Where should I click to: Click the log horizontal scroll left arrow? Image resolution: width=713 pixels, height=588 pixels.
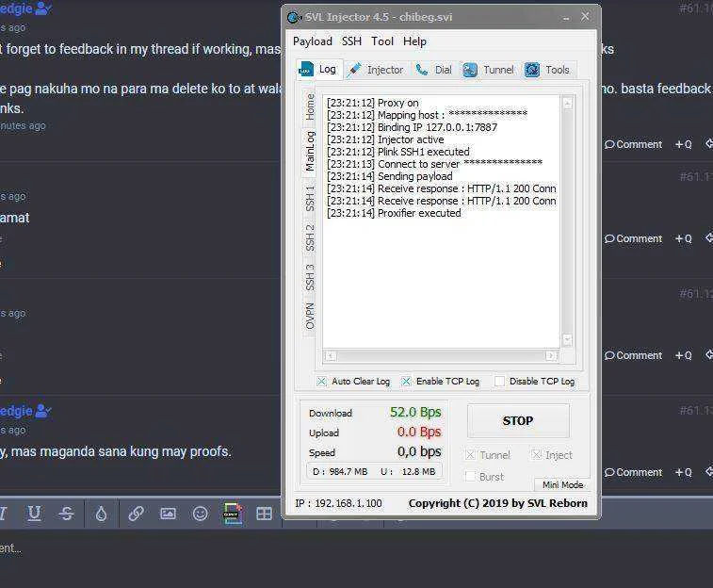[x=331, y=355]
